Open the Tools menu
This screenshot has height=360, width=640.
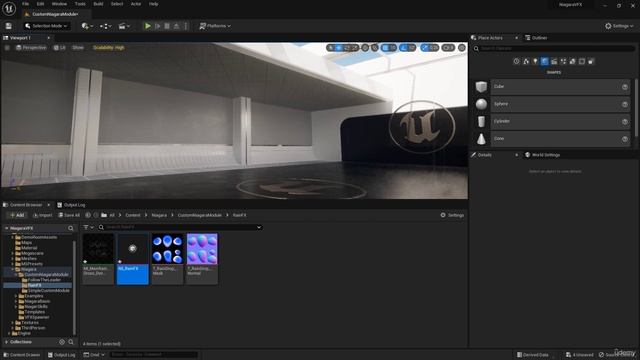80,4
